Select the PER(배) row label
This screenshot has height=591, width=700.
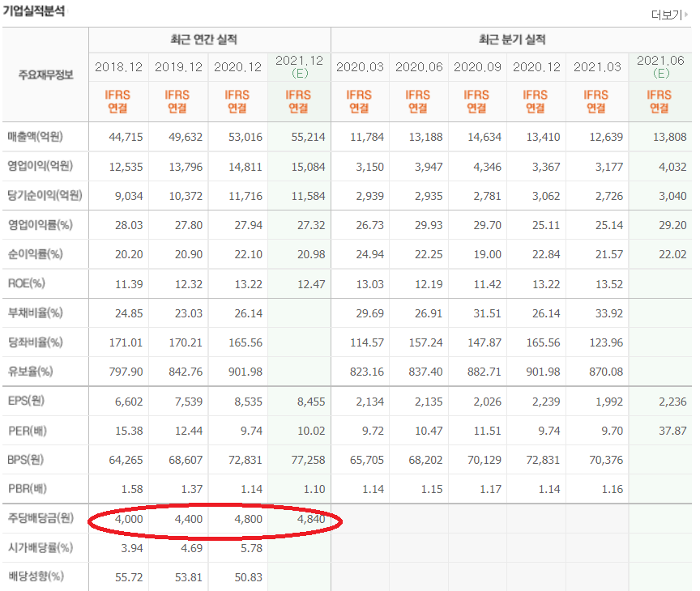(28, 431)
